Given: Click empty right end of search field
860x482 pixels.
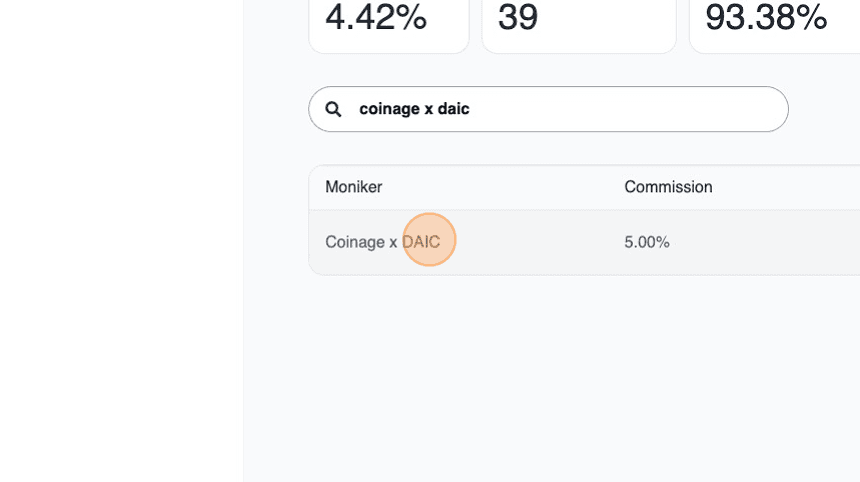Looking at the screenshot, I should tap(740, 109).
